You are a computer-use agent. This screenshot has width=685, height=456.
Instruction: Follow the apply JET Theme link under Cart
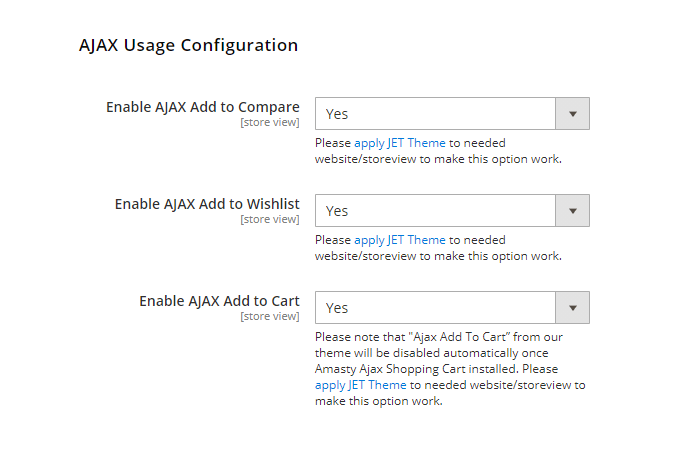[361, 385]
